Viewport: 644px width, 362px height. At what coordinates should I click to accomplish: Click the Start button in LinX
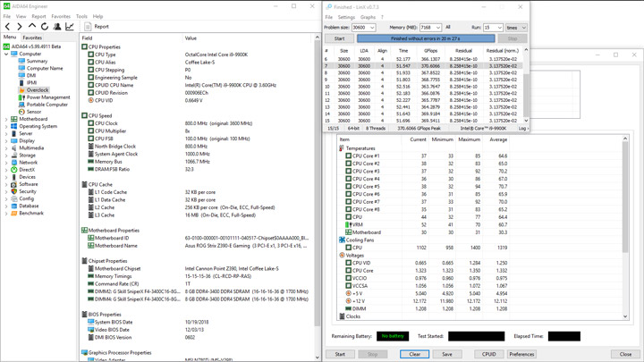click(339, 38)
